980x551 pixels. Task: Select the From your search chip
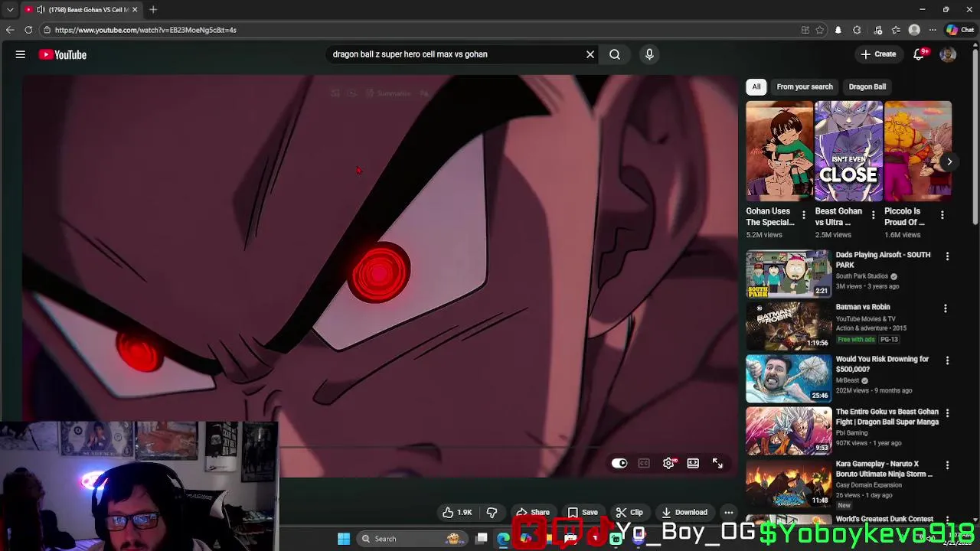coord(805,86)
